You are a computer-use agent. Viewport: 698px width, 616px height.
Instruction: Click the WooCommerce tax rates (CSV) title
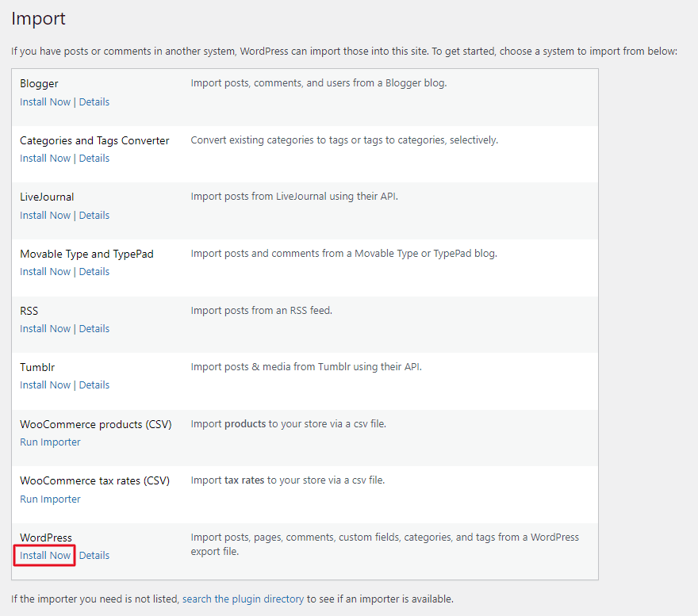(95, 481)
